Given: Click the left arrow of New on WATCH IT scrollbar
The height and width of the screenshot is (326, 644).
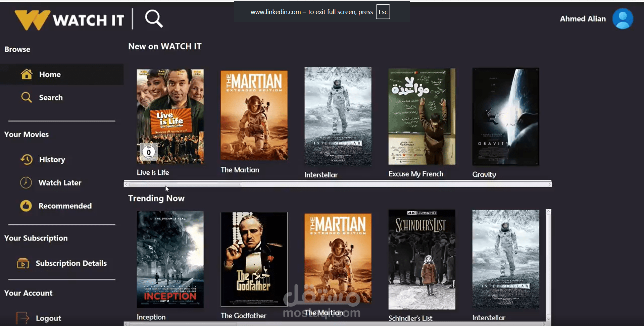Looking at the screenshot, I should click(126, 184).
